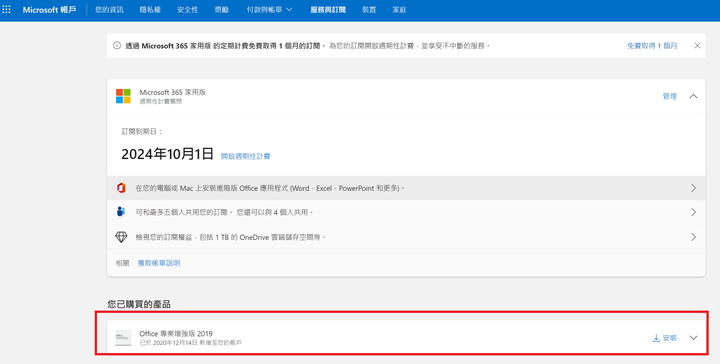This screenshot has width=720, height=364.
Task: Click 訂閱到期日 label
Action: pos(142,131)
